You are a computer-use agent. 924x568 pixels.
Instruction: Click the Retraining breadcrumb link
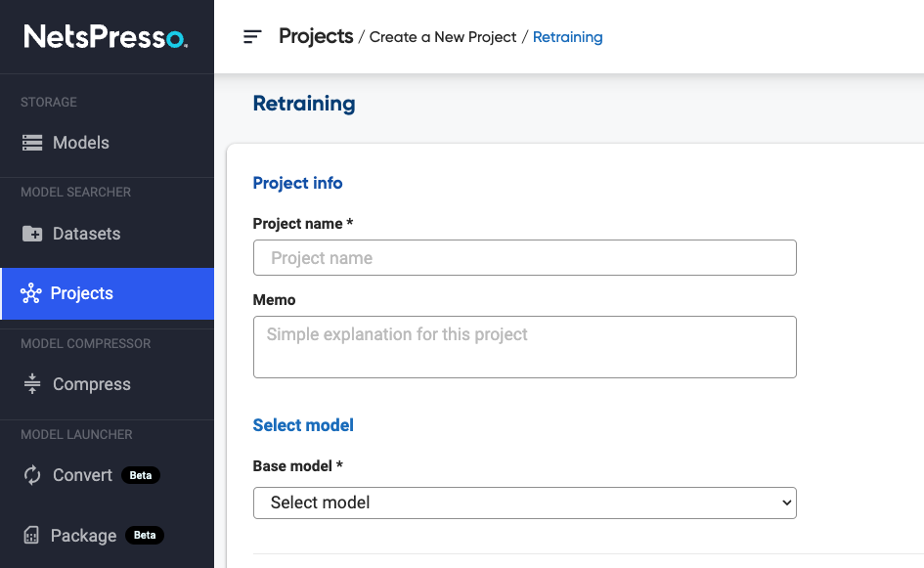[567, 37]
